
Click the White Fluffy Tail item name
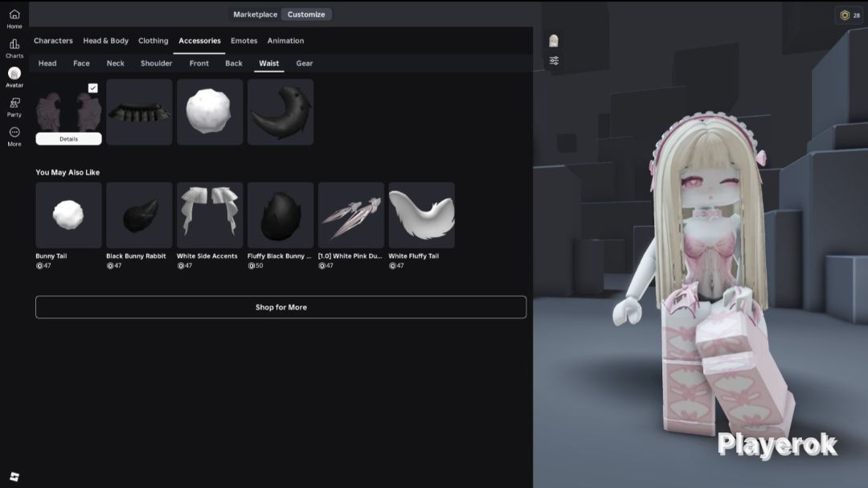point(414,256)
